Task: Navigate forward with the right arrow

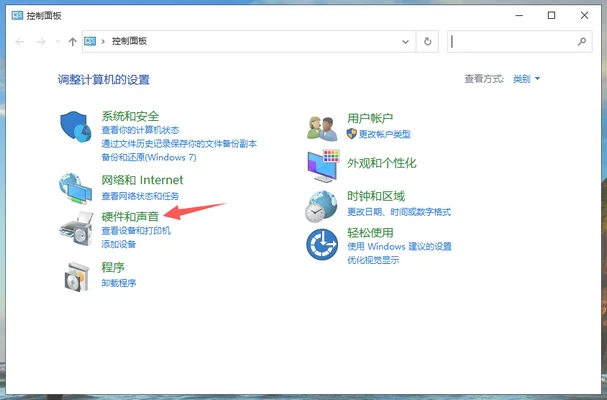Action: tap(41, 41)
